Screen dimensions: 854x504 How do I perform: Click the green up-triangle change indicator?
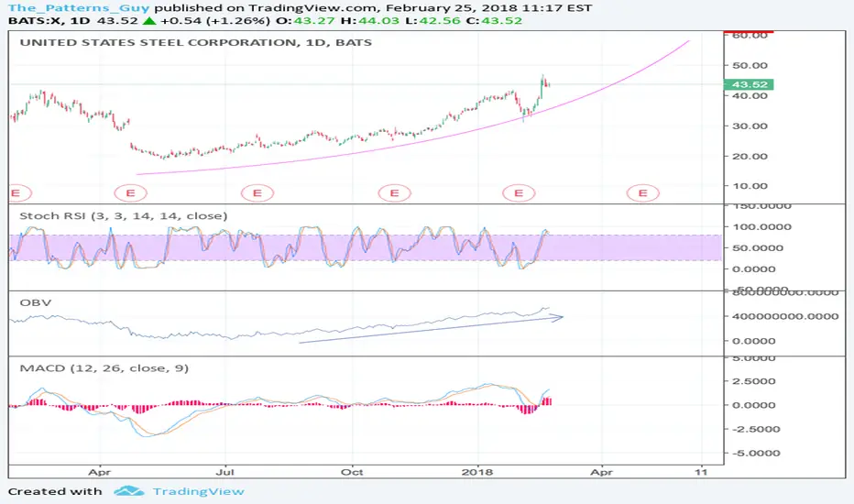[149, 21]
